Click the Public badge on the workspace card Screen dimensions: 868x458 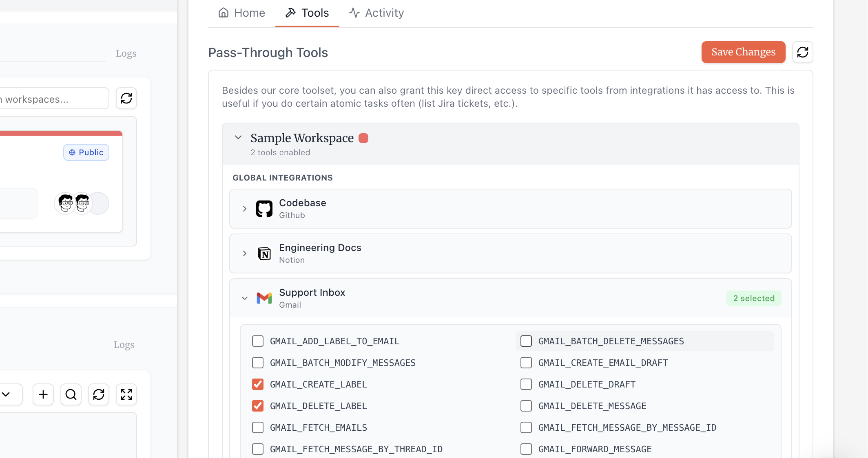(86, 152)
